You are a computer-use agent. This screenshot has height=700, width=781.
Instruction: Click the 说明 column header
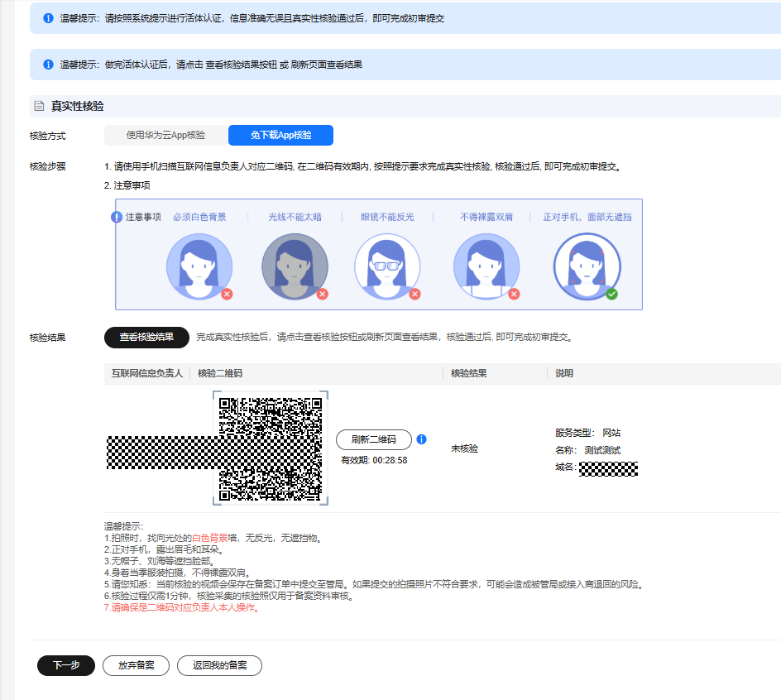point(564,373)
